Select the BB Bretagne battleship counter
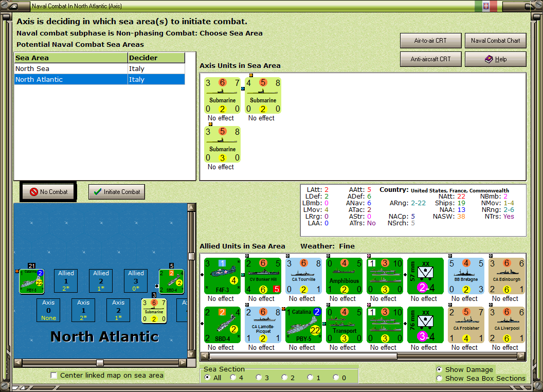The height and width of the screenshot is (392, 543). [466, 276]
